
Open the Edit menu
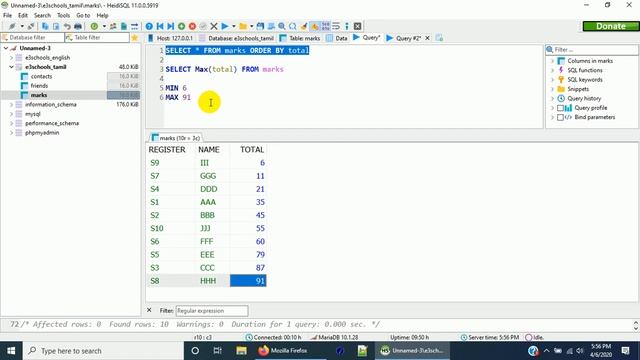23,16
